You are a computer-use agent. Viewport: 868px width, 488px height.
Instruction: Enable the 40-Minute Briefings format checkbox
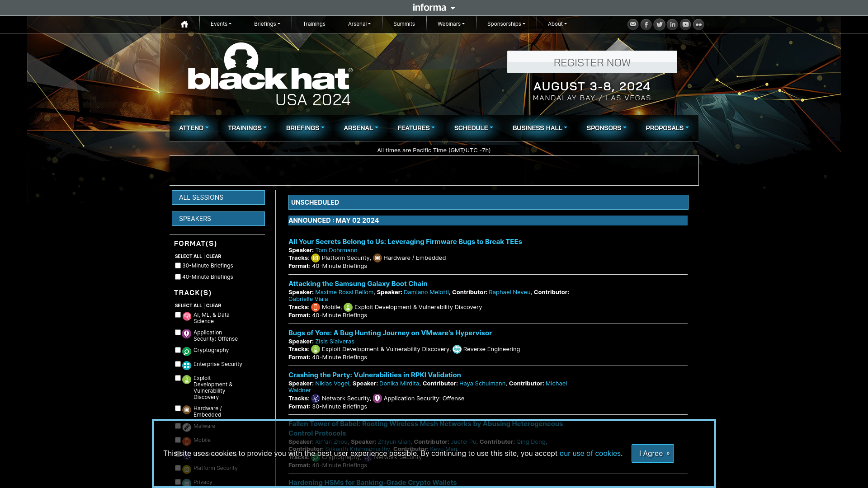pyautogui.click(x=178, y=277)
